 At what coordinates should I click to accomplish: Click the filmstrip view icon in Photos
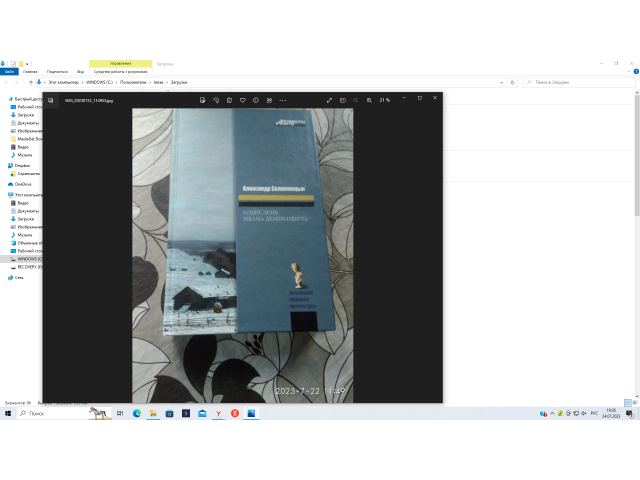click(x=343, y=100)
